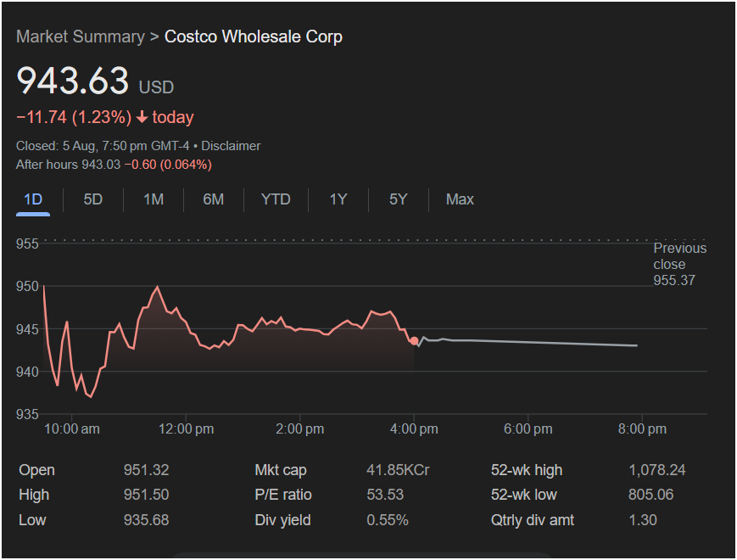The image size is (737, 560).
Task: Click the Costco Wholesale Corp title
Action: 254,36
